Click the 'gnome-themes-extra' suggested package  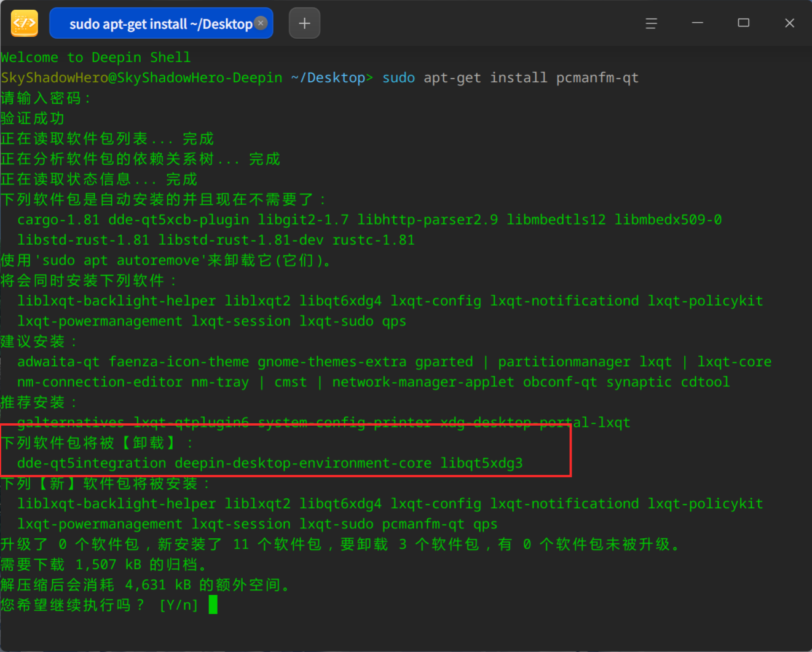pos(333,362)
